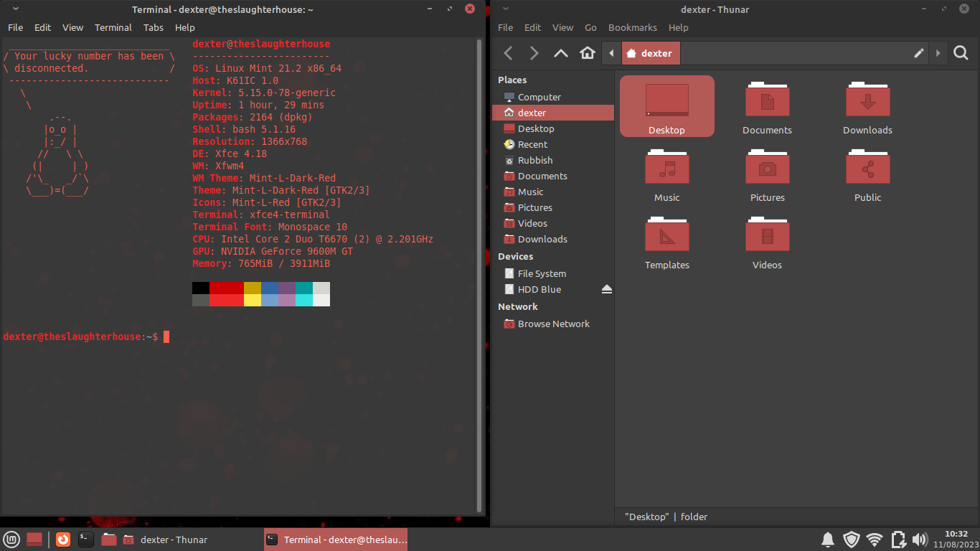Expand Thunar titlebar window menu arrow
The height and width of the screenshot is (551, 980).
coord(506,9)
